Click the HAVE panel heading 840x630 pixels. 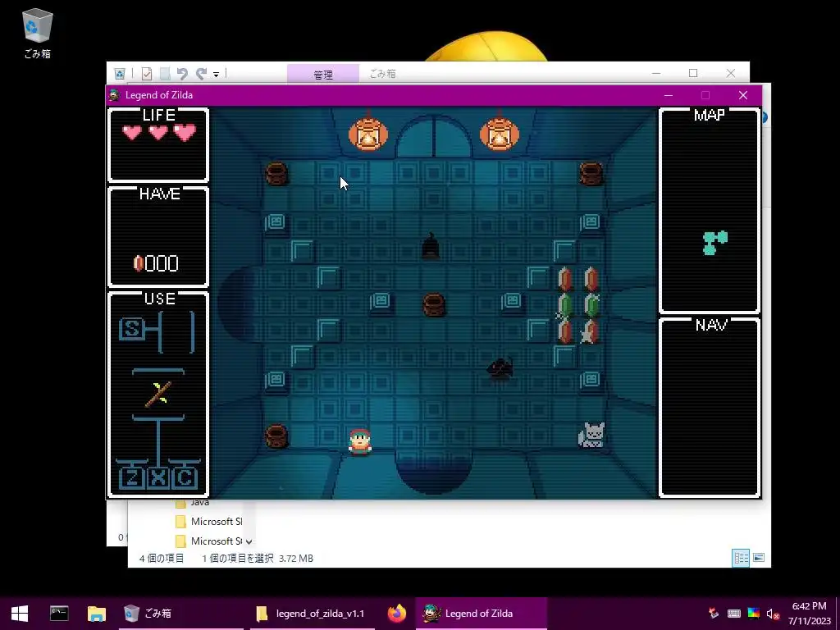pyautogui.click(x=160, y=194)
